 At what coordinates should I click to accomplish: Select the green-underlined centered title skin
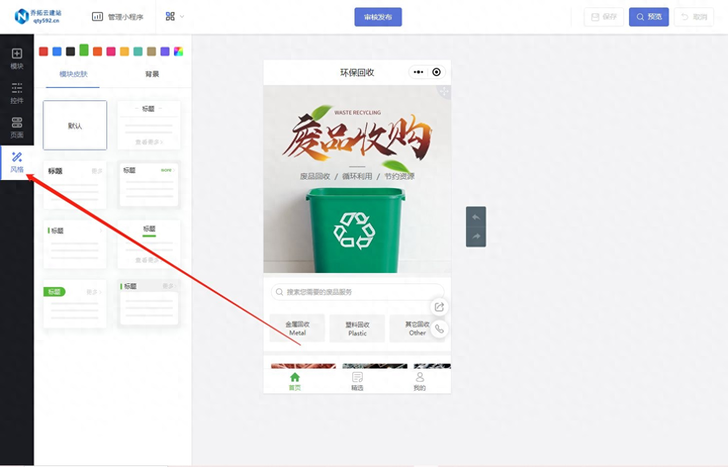pos(149,244)
